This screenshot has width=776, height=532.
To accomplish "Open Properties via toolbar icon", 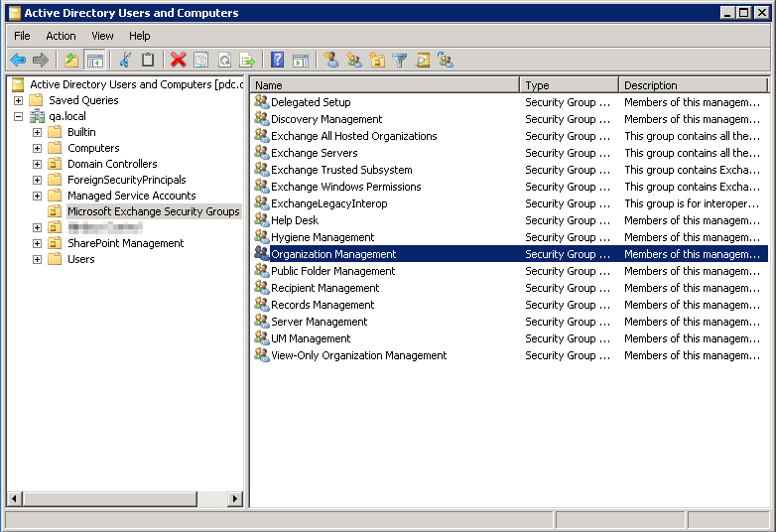I will (200, 61).
